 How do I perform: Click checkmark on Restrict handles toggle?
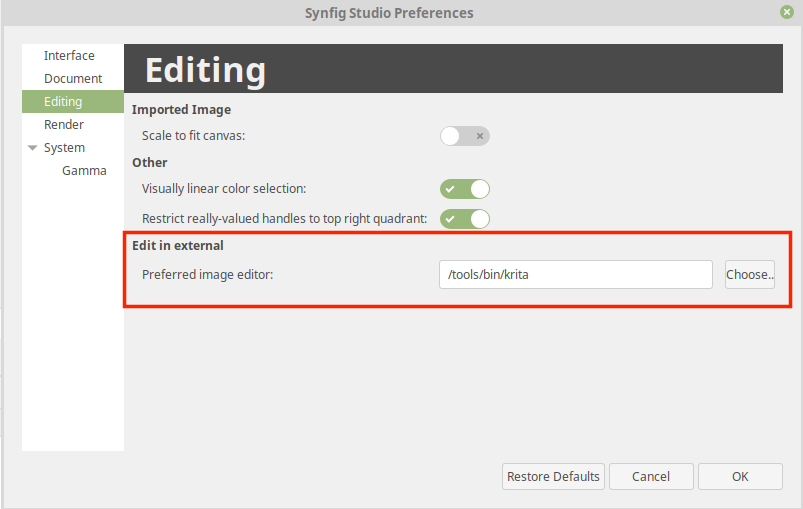(x=450, y=220)
